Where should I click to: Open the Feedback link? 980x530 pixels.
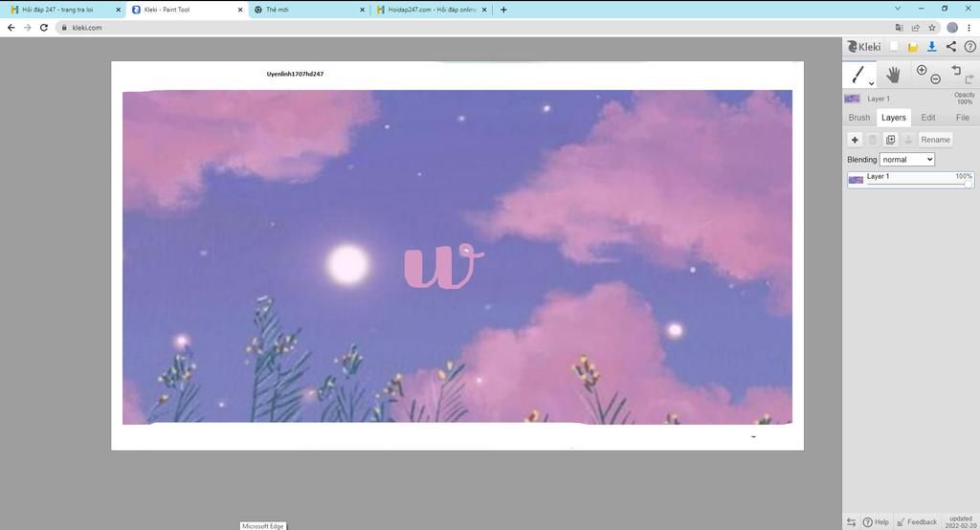pos(916,522)
